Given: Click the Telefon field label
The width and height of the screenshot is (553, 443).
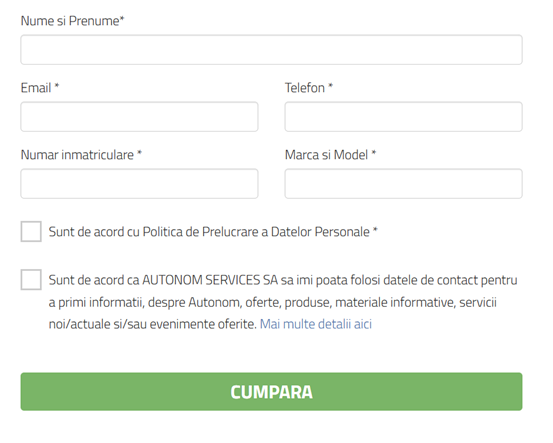Looking at the screenshot, I should [x=305, y=88].
